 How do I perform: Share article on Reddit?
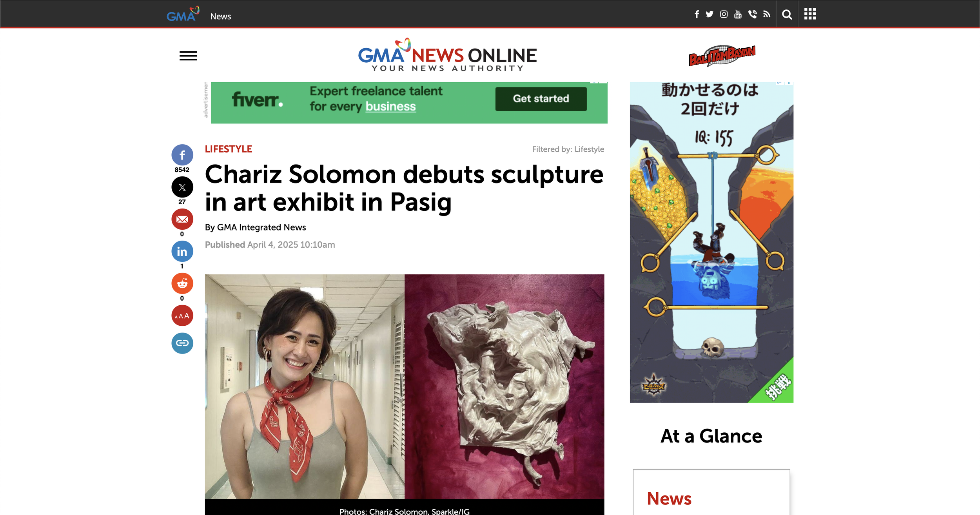point(182,284)
